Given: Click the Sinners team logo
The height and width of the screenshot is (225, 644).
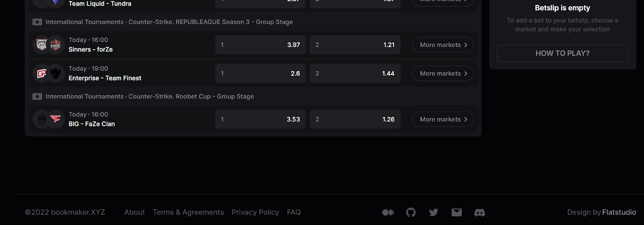Looking at the screenshot, I should (41, 45).
